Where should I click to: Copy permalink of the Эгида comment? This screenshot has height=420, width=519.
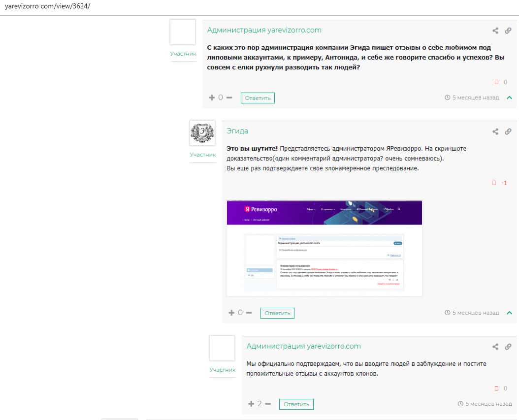(x=508, y=132)
